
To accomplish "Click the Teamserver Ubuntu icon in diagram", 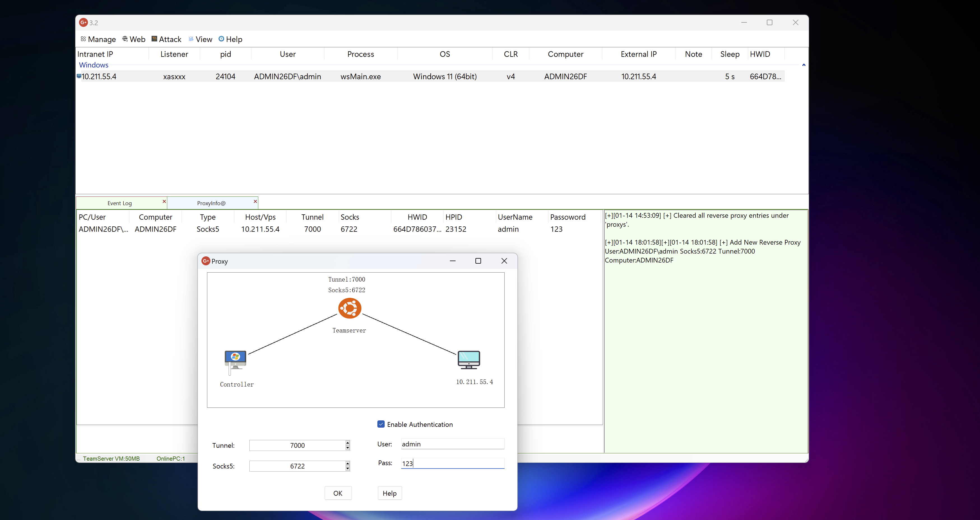I will [350, 308].
